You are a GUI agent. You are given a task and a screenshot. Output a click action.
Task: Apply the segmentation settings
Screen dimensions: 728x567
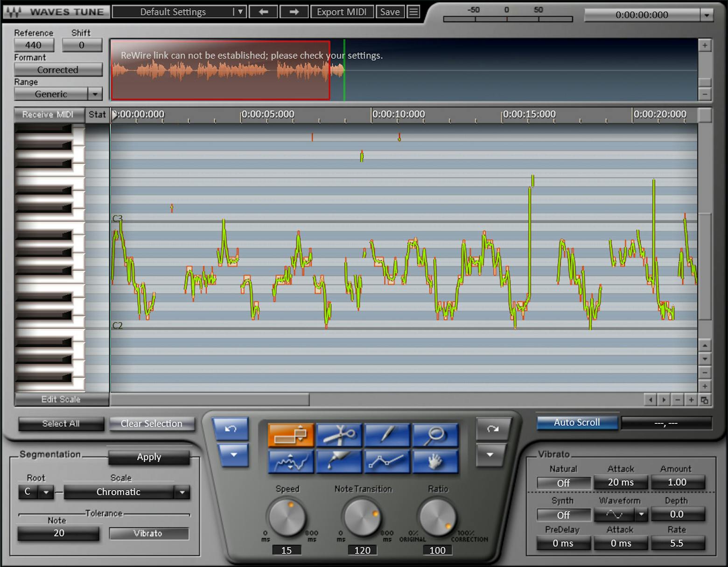click(x=149, y=457)
